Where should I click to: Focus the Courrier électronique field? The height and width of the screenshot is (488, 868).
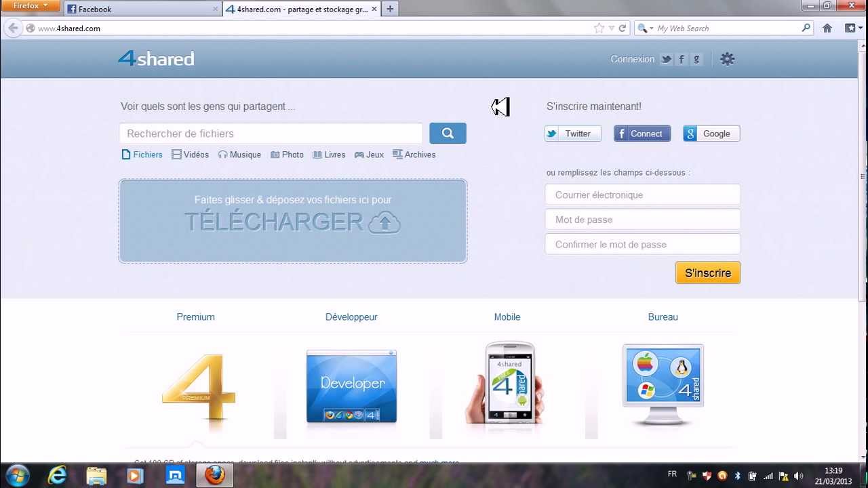(x=642, y=195)
